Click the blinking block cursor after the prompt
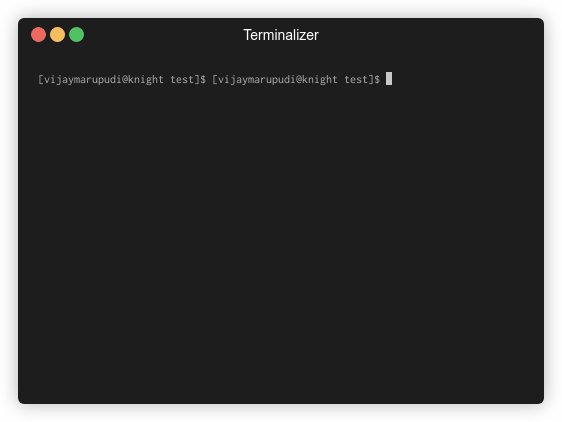This screenshot has height=422, width=562. click(x=389, y=79)
